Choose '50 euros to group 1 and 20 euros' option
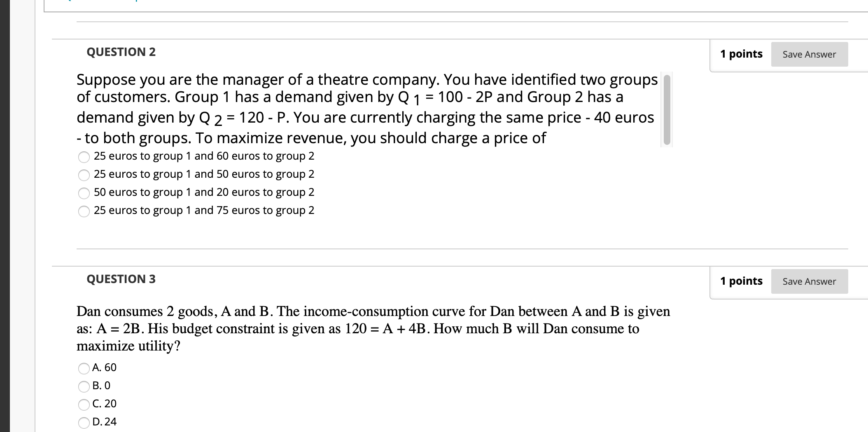This screenshot has height=432, width=868. (x=84, y=193)
